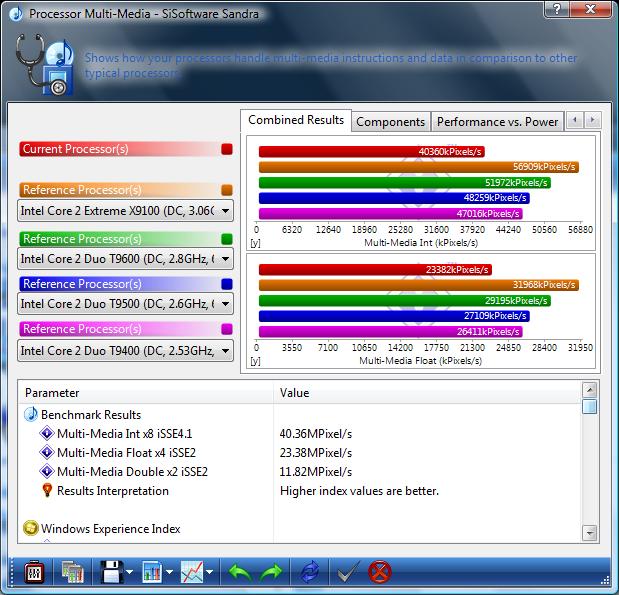Click the 11.82MPixel/s value
The width and height of the screenshot is (619, 595).
click(316, 471)
